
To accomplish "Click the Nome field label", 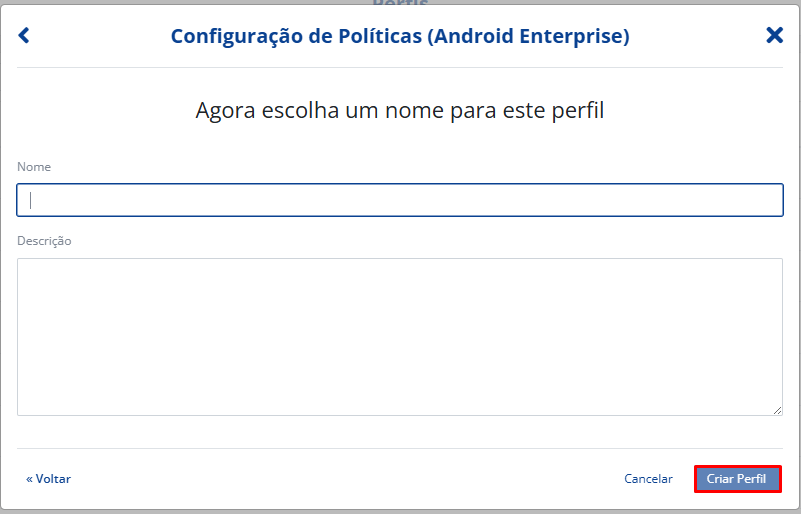I will [34, 167].
